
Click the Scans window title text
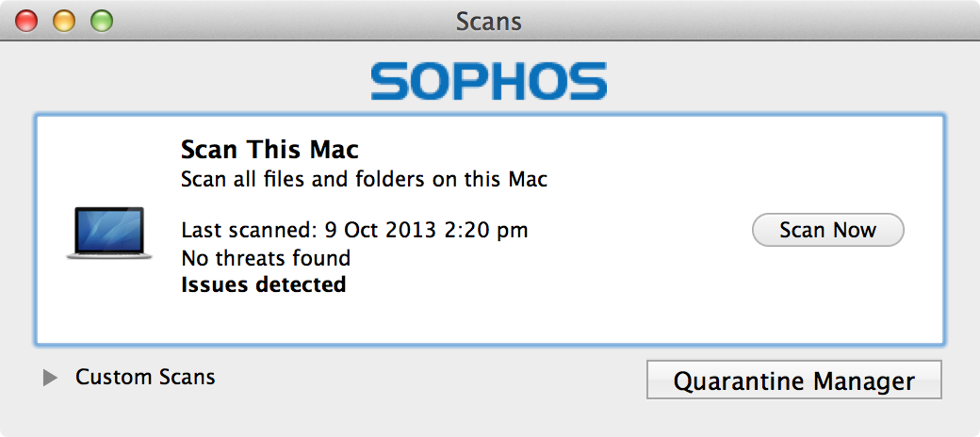click(x=489, y=22)
